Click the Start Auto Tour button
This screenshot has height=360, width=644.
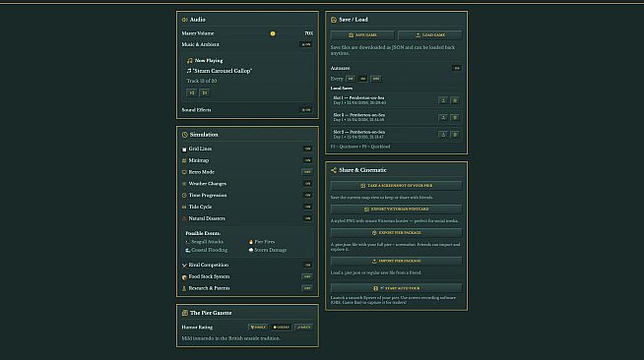pos(396,288)
